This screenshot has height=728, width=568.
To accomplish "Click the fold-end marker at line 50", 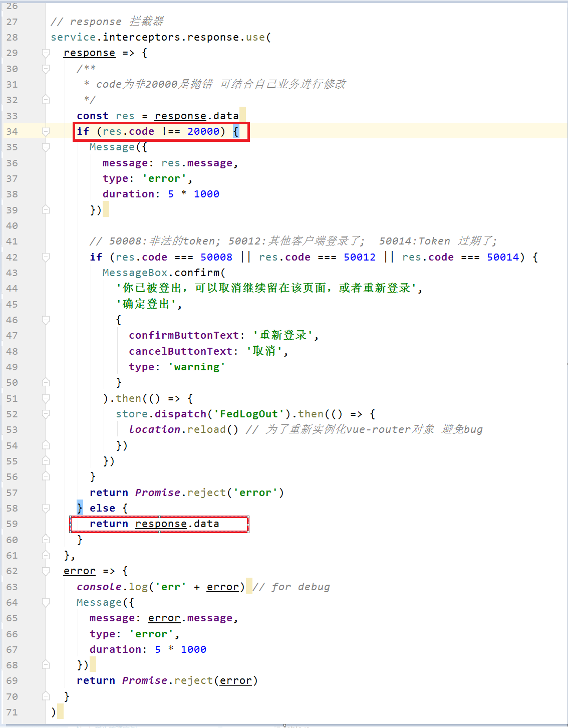I will pyautogui.click(x=46, y=382).
